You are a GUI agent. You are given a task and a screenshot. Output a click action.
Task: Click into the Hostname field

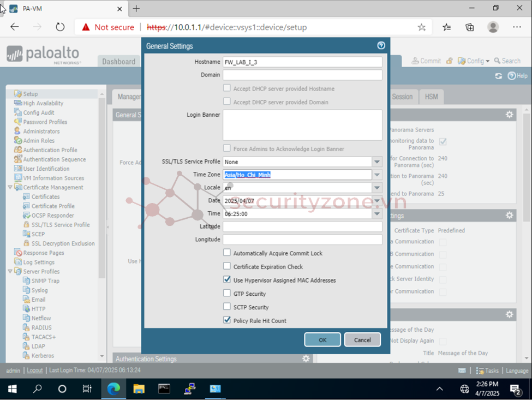(x=302, y=62)
